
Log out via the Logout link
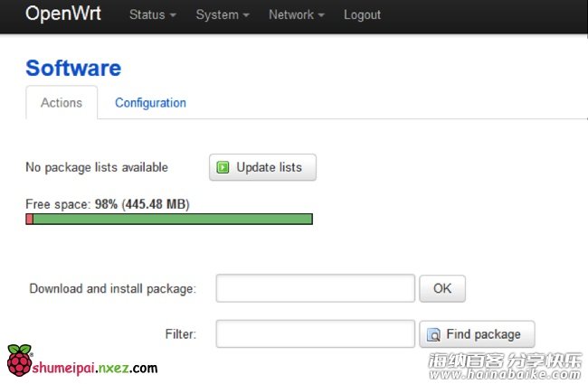362,15
